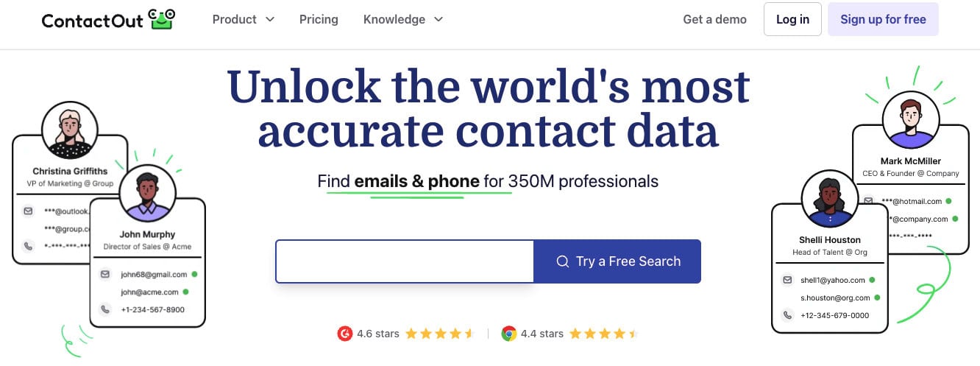Select Get a demo in the header
The image size is (980, 366).
click(714, 20)
